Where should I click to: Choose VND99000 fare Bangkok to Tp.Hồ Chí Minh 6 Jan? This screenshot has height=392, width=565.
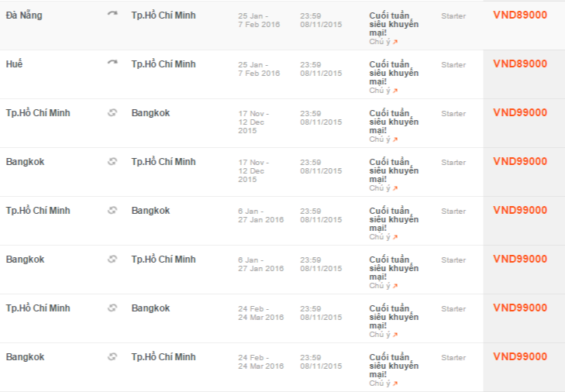(520, 259)
